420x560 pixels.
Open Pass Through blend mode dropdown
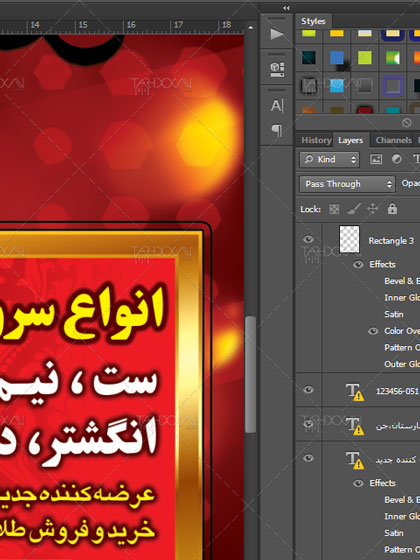tap(347, 184)
